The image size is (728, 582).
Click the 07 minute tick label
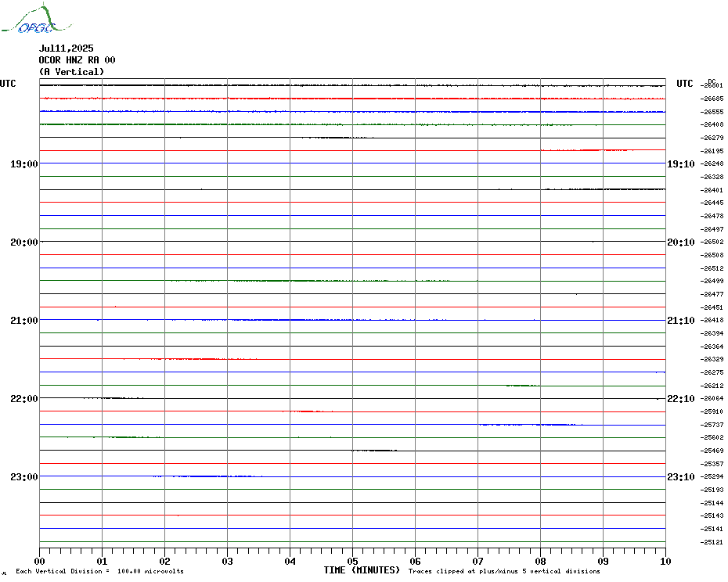tap(478, 561)
